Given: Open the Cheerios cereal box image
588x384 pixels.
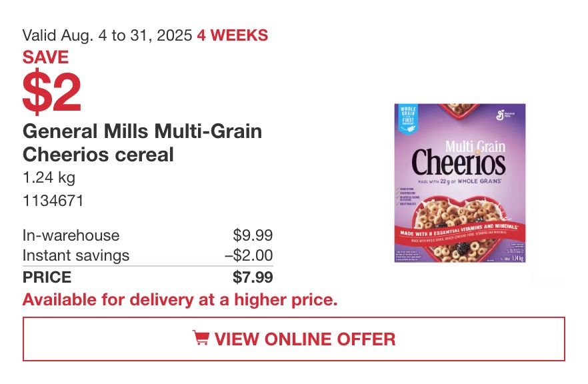Looking at the screenshot, I should (x=460, y=183).
